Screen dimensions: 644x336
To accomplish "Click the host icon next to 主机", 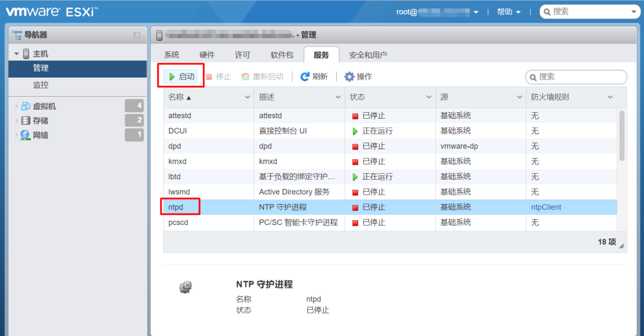I will (26, 54).
